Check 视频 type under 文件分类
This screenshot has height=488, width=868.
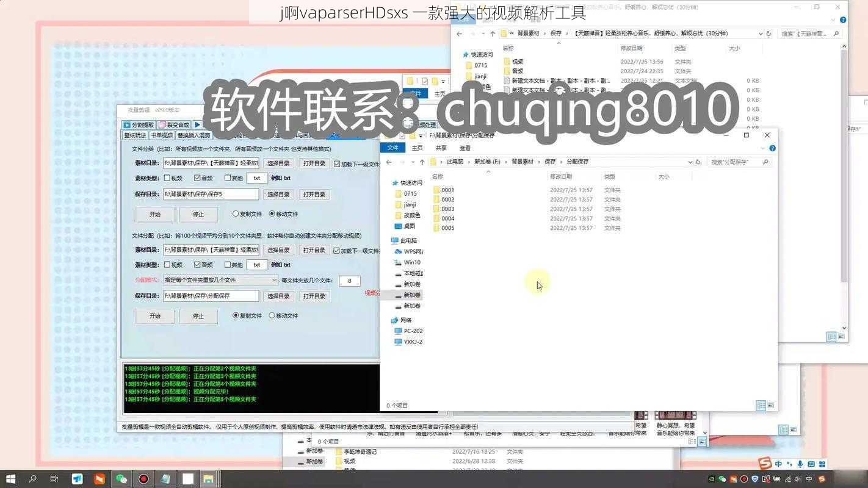[x=167, y=178]
